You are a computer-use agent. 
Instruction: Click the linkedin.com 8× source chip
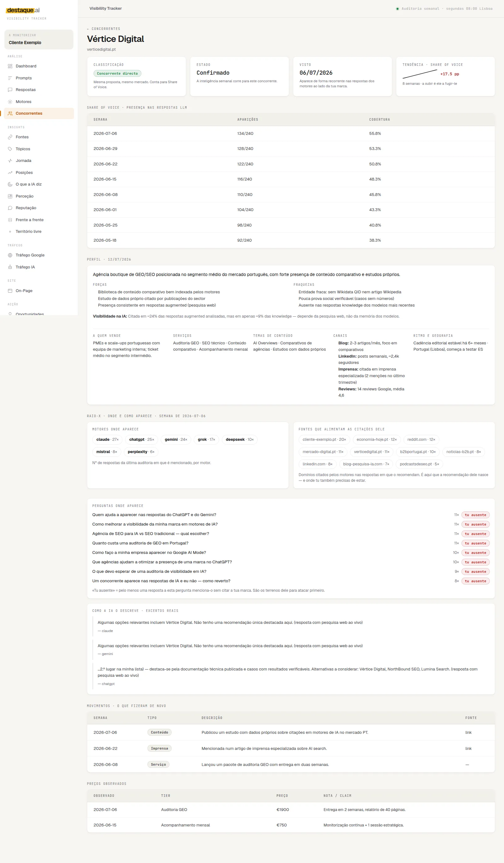tap(318, 464)
